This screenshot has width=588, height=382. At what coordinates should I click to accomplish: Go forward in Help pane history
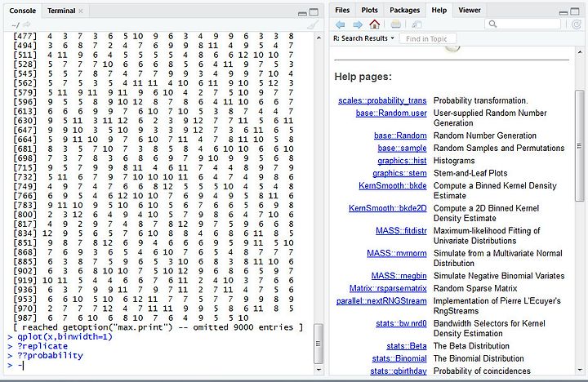[358, 24]
